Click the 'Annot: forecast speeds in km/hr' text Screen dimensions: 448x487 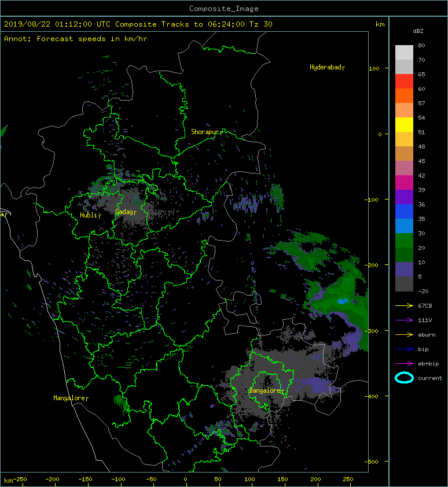[x=76, y=39]
